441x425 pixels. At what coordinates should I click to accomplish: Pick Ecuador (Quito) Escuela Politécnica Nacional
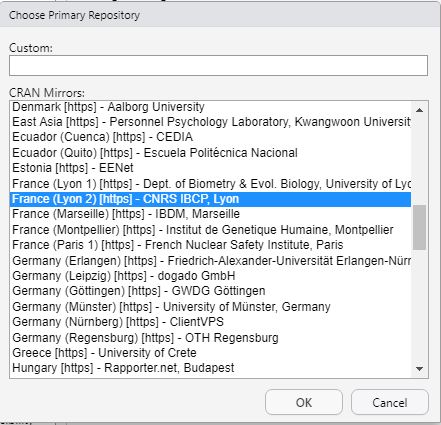click(x=210, y=153)
